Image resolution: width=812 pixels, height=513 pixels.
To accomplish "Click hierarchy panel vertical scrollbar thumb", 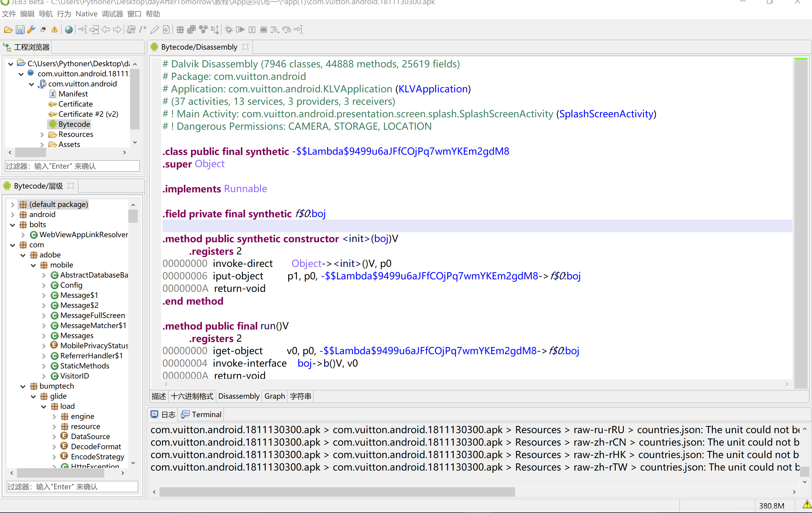I will [x=133, y=216].
